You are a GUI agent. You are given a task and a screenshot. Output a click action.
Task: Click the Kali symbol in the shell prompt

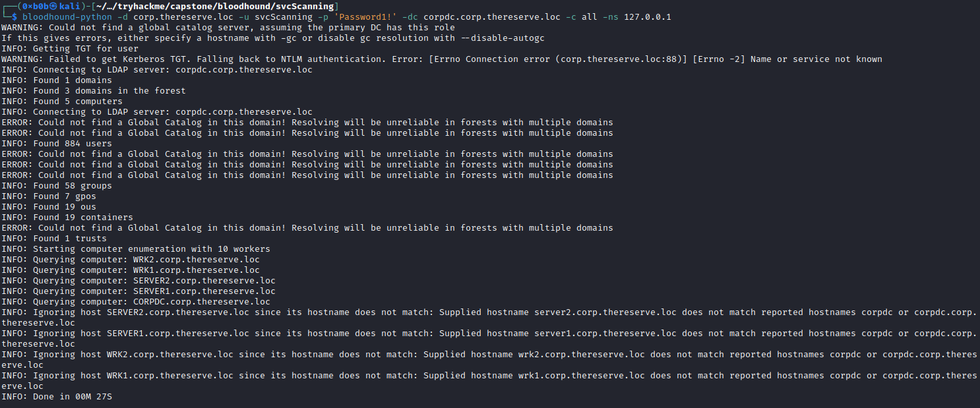[x=54, y=7]
